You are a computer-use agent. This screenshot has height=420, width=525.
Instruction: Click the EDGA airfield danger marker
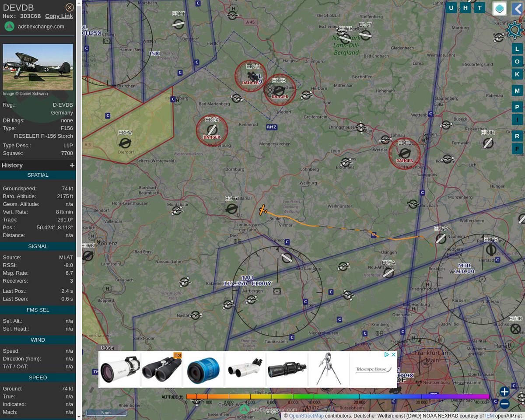tap(212, 130)
